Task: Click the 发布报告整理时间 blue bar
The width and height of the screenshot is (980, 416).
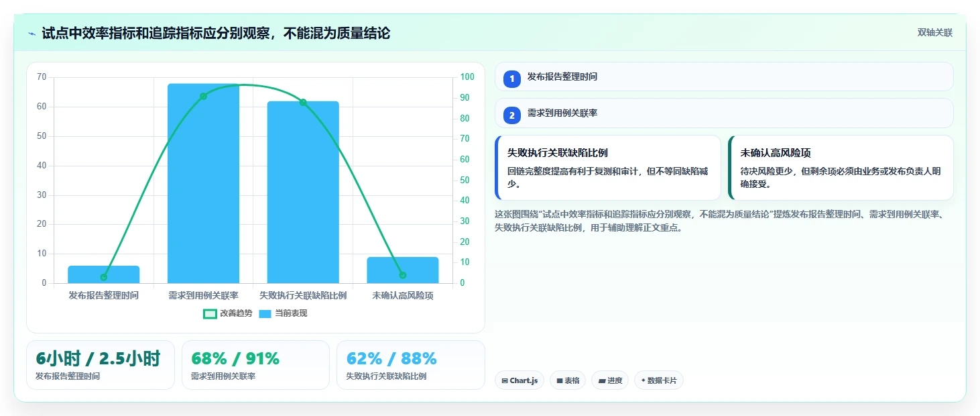Action: [104, 274]
